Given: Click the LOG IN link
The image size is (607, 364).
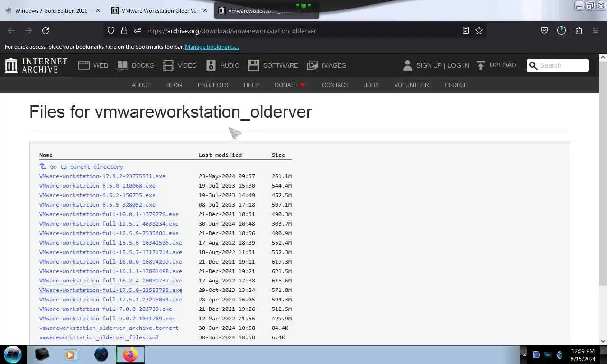Looking at the screenshot, I should coord(458,65).
